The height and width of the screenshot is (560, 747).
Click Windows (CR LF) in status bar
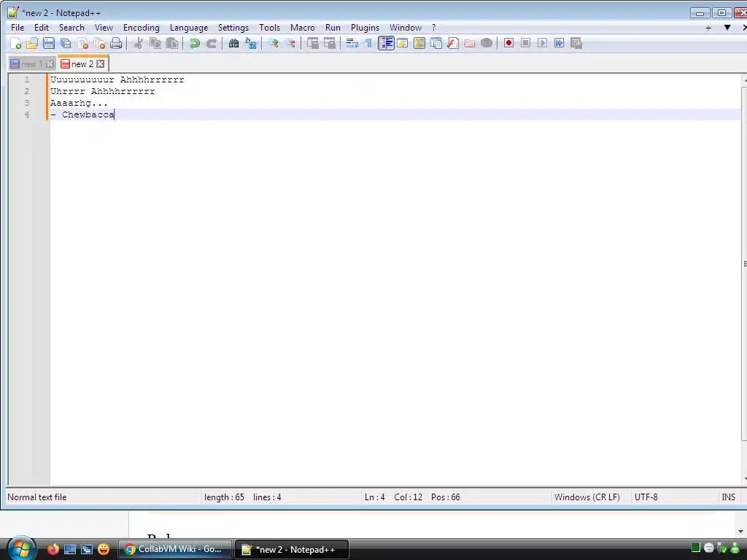click(x=587, y=497)
